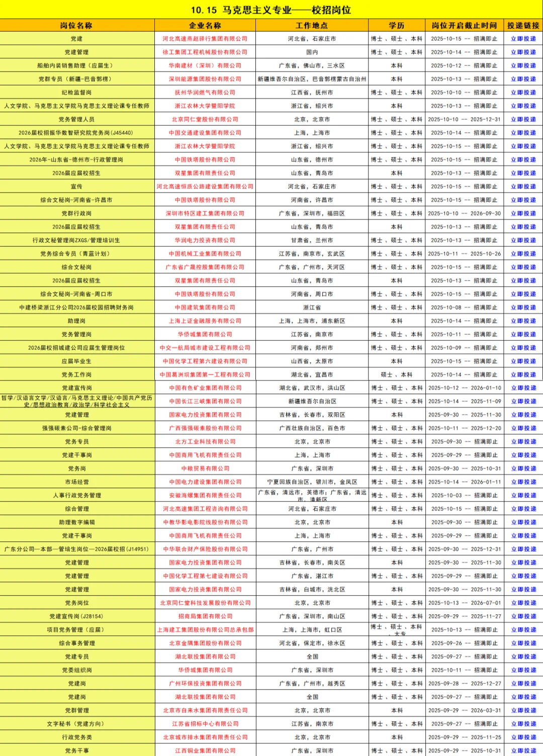Open 立即投递 for 中国化学工程第七建设 row
543x756 pixels.
pyautogui.click(x=524, y=576)
